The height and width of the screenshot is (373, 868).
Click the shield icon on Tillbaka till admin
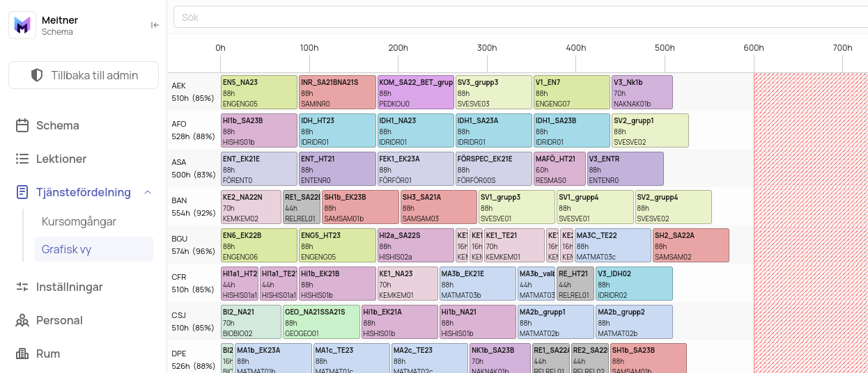[37, 75]
